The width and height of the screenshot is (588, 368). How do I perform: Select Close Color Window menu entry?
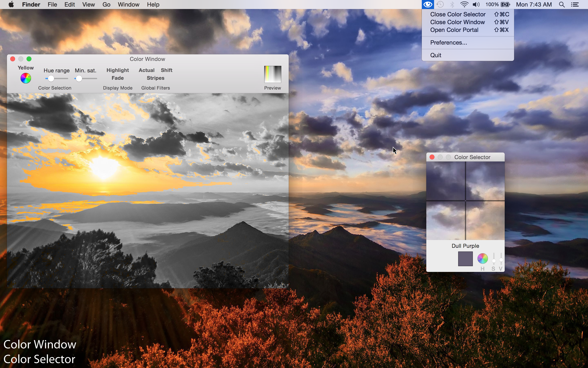point(468,22)
